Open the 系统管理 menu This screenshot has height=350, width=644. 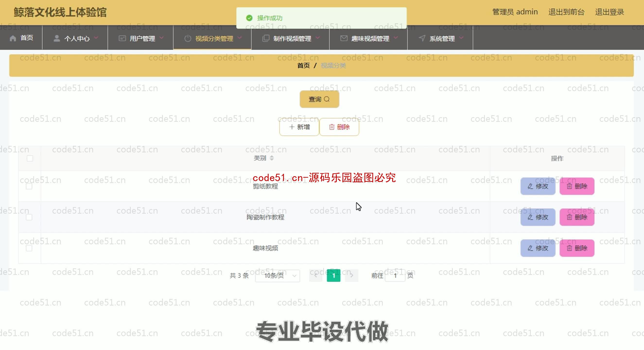pos(440,38)
